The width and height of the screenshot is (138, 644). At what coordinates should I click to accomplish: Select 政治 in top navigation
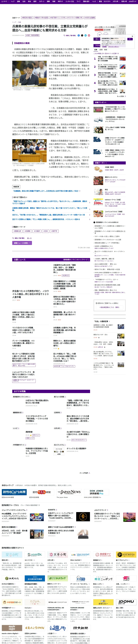click(x=29, y=2)
